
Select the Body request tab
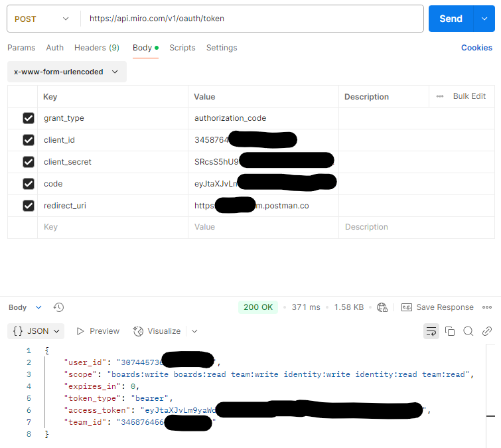[x=145, y=48]
